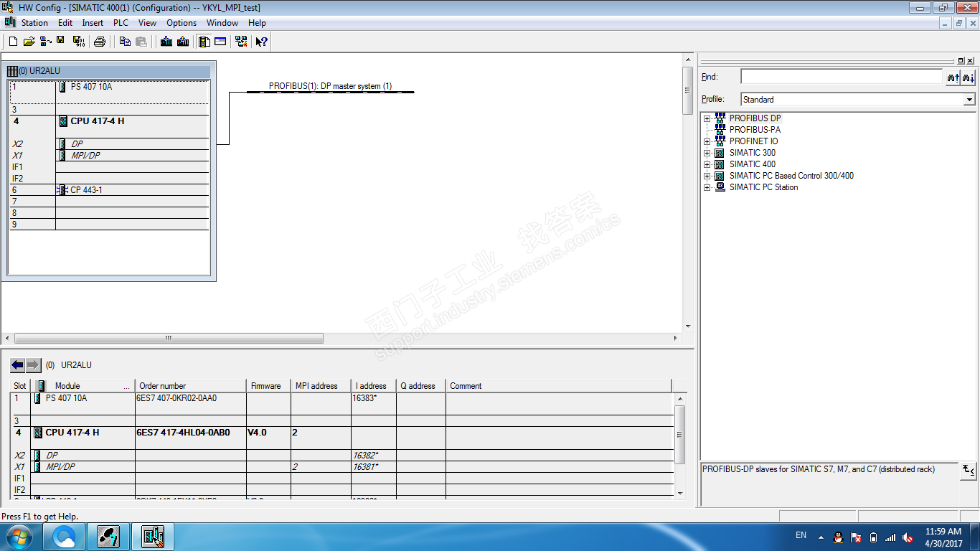Expand the PROFINET IO catalog node
This screenshot has height=551, width=980.
point(707,141)
